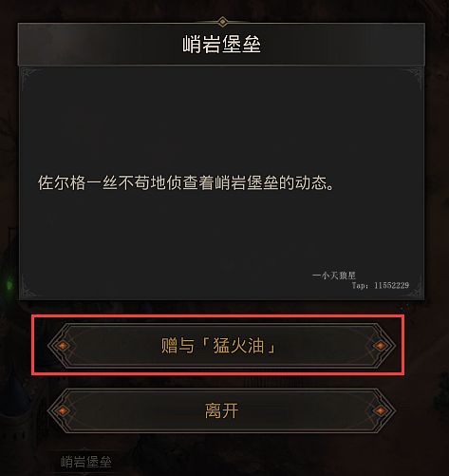Click the Tap: 11552229 ID text

[x=381, y=285]
